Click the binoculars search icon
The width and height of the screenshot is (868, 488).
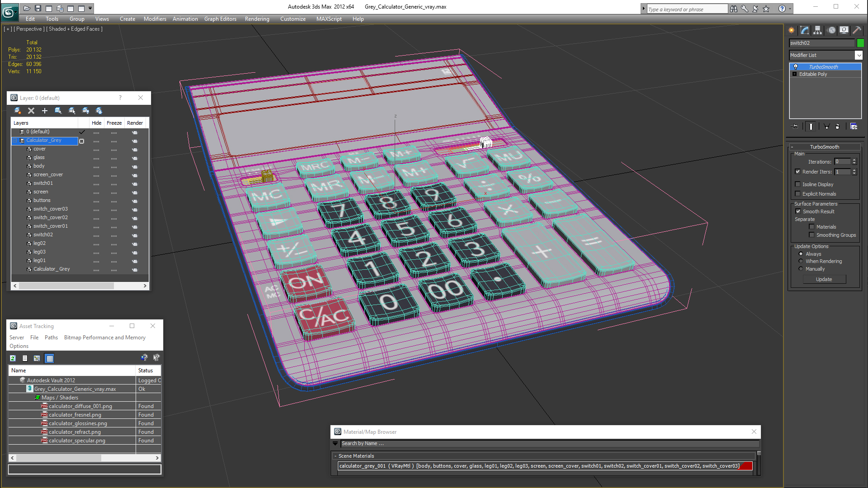click(x=734, y=9)
